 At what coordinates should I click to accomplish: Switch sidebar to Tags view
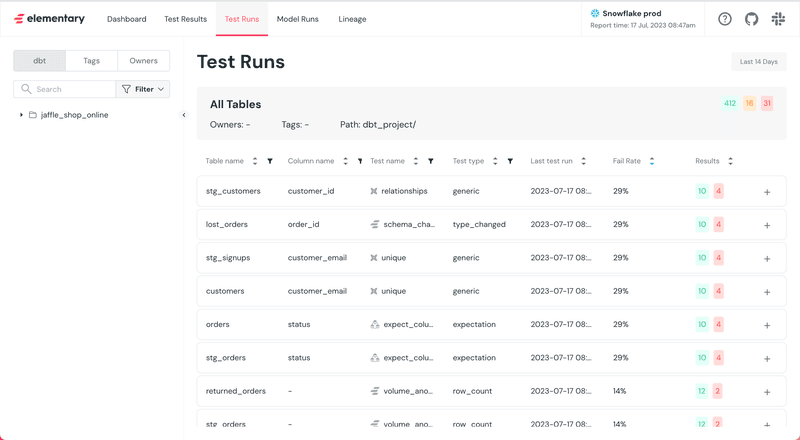point(91,61)
